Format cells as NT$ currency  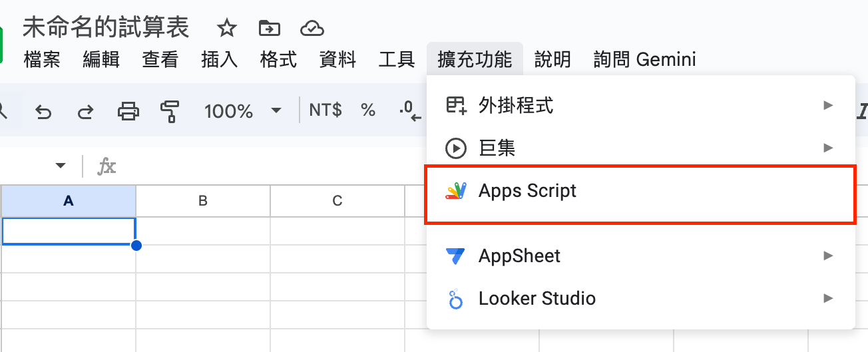[325, 110]
